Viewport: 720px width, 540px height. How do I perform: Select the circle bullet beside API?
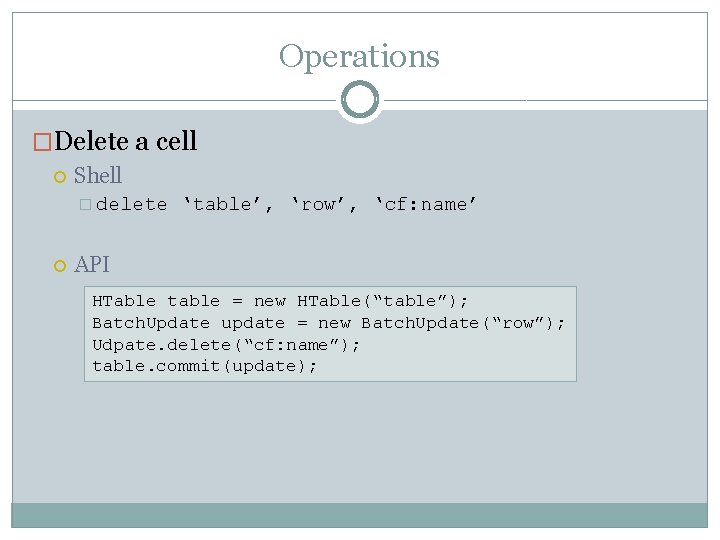coord(60,266)
